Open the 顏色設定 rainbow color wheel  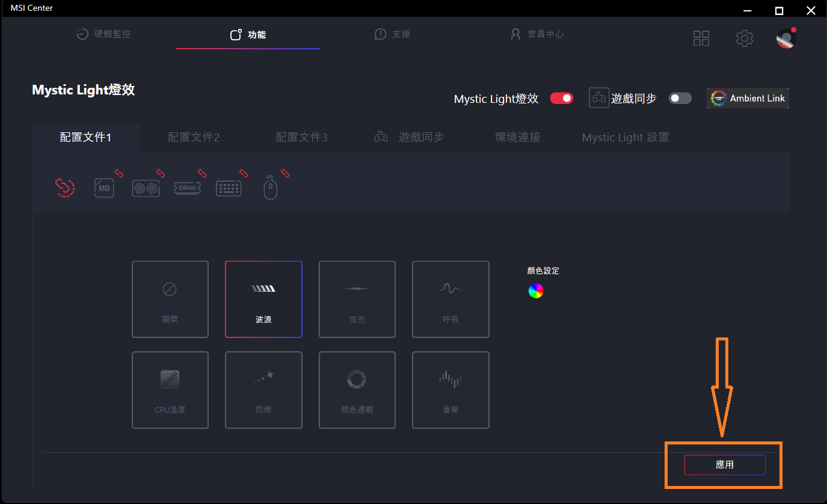536,291
